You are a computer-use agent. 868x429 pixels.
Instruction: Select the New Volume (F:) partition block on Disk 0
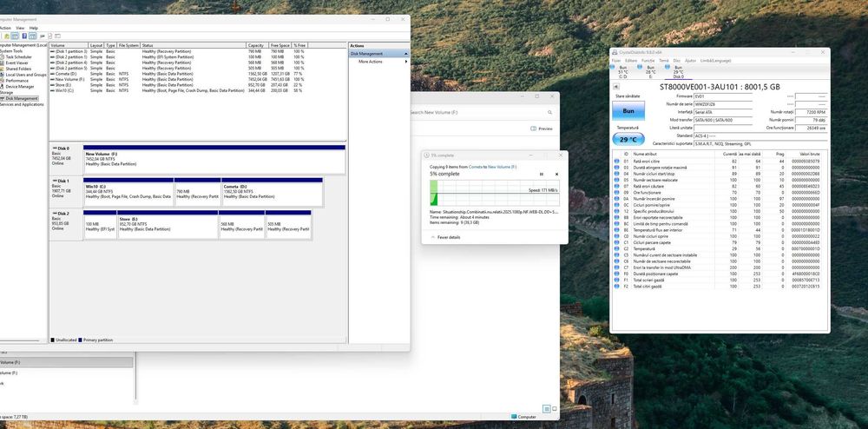[x=214, y=160]
